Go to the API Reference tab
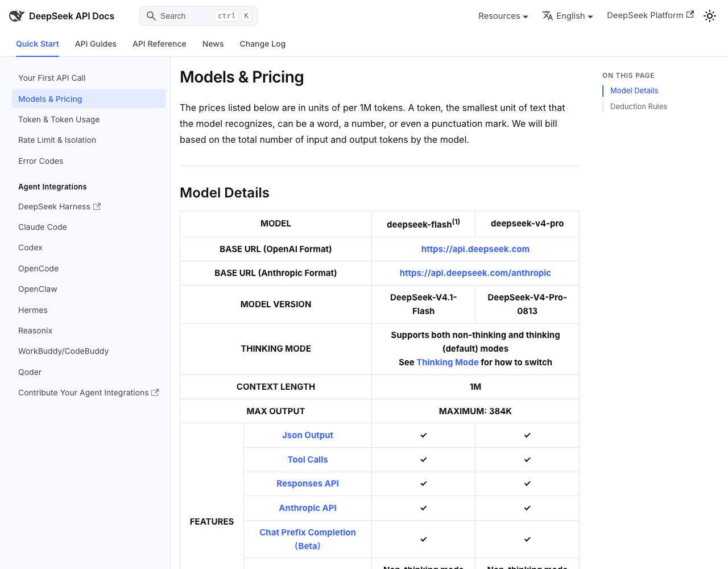 click(159, 44)
